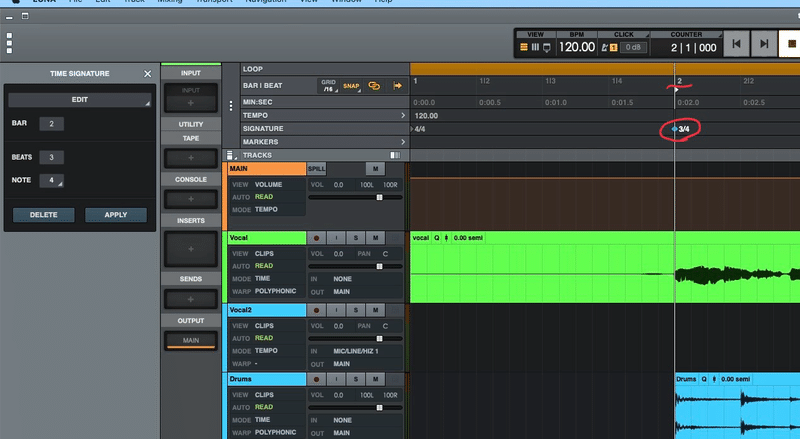This screenshot has width=800, height=439.
Task: Click the track width icon in TRACKS header
Action: point(395,155)
